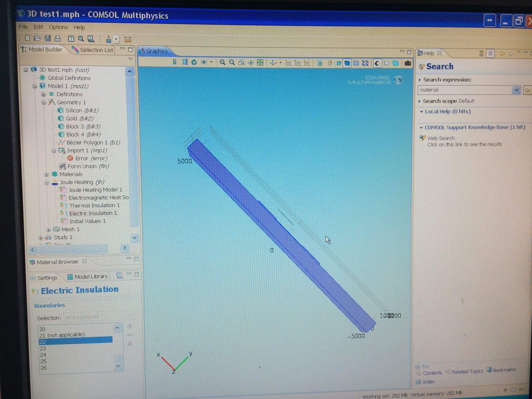Open a model with the folder icon

37,39
